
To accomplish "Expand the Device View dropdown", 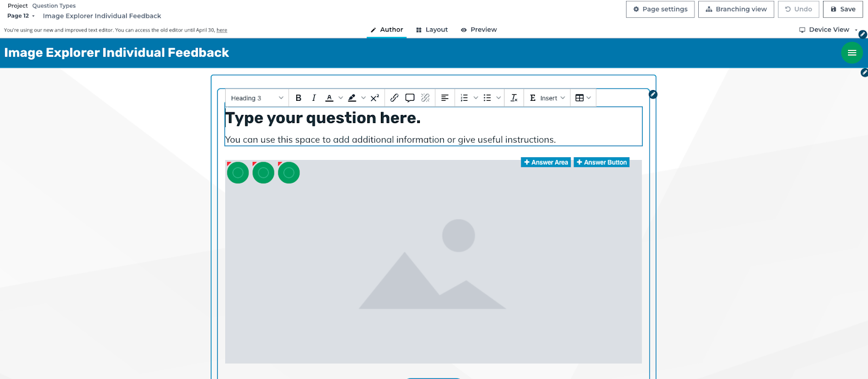I will pyautogui.click(x=828, y=30).
